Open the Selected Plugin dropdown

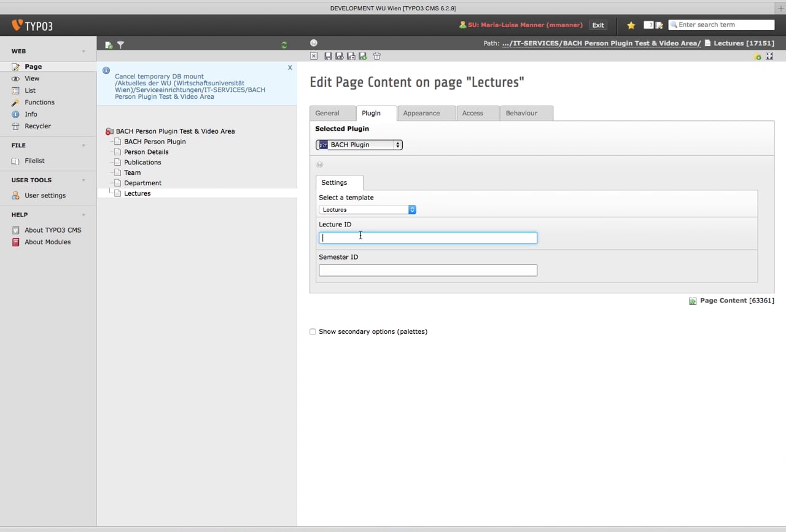359,145
